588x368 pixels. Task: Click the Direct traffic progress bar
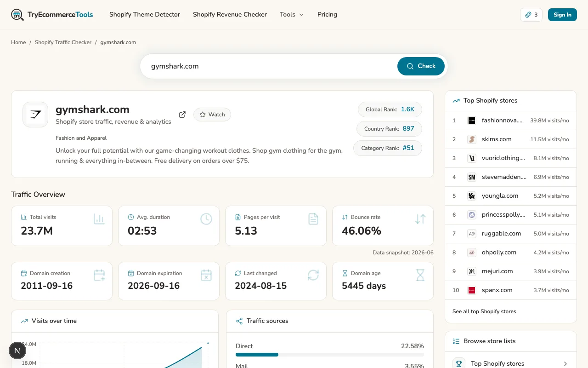click(330, 355)
